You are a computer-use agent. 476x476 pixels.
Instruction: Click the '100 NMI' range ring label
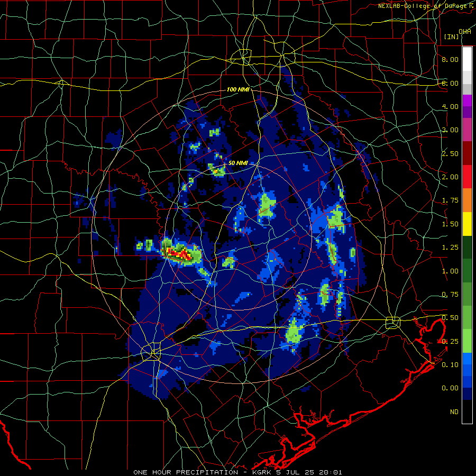239,89
